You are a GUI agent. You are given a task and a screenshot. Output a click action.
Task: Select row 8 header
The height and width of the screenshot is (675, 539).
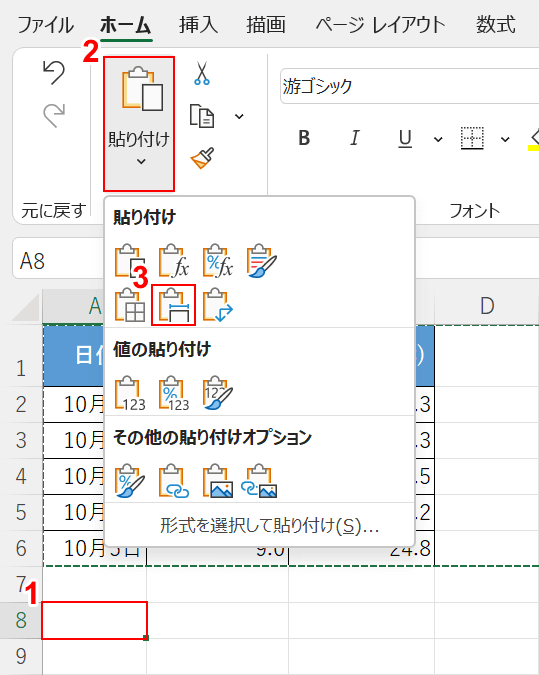[21, 620]
